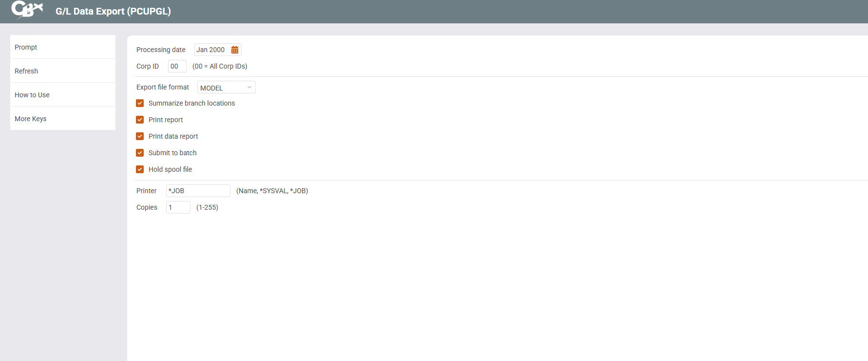Click Refresh in the left menu
Image resolution: width=868 pixels, height=361 pixels.
coord(62,71)
